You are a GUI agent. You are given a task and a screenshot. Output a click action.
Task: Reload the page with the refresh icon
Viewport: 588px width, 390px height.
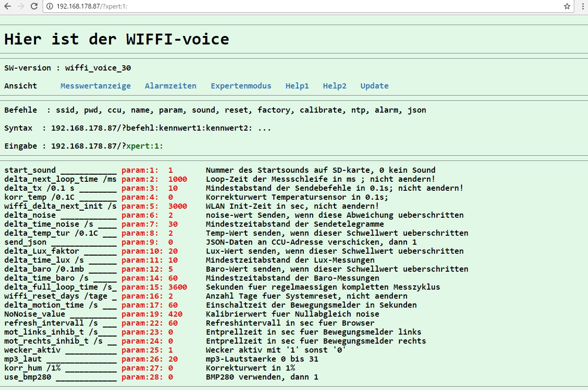click(x=34, y=6)
